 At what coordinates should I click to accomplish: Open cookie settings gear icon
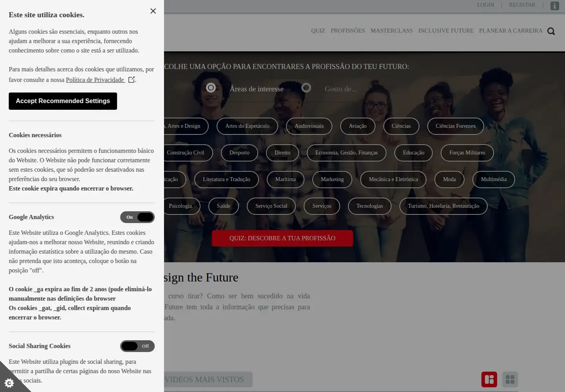[x=9, y=383]
